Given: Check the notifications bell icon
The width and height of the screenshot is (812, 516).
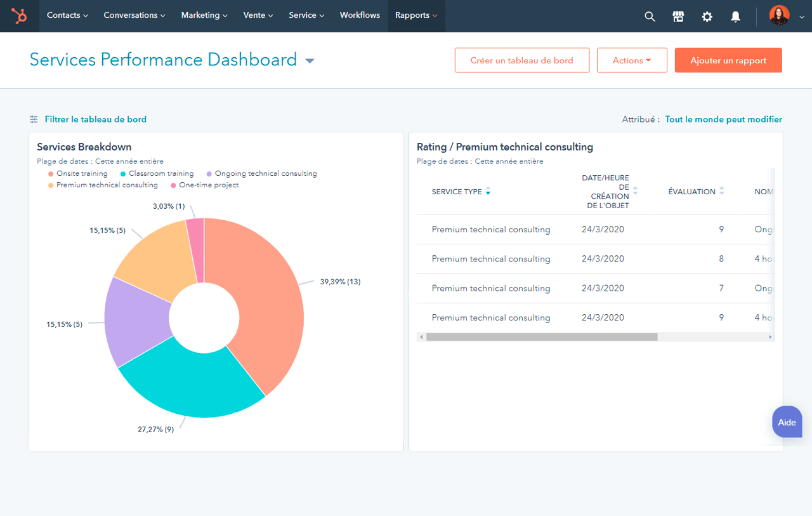Looking at the screenshot, I should point(735,17).
